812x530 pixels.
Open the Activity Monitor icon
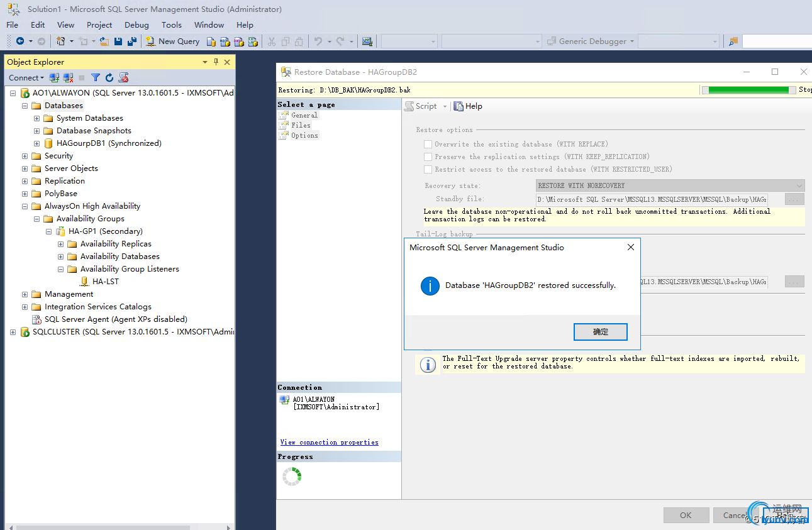(367, 41)
